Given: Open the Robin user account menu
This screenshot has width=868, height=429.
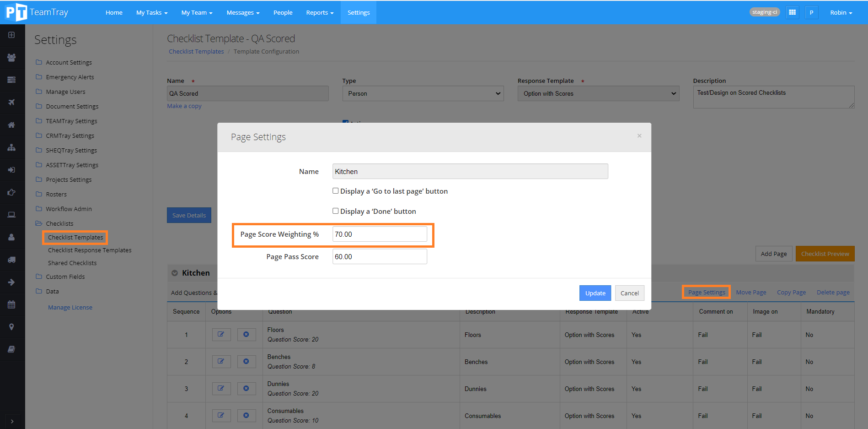Looking at the screenshot, I should 841,12.
